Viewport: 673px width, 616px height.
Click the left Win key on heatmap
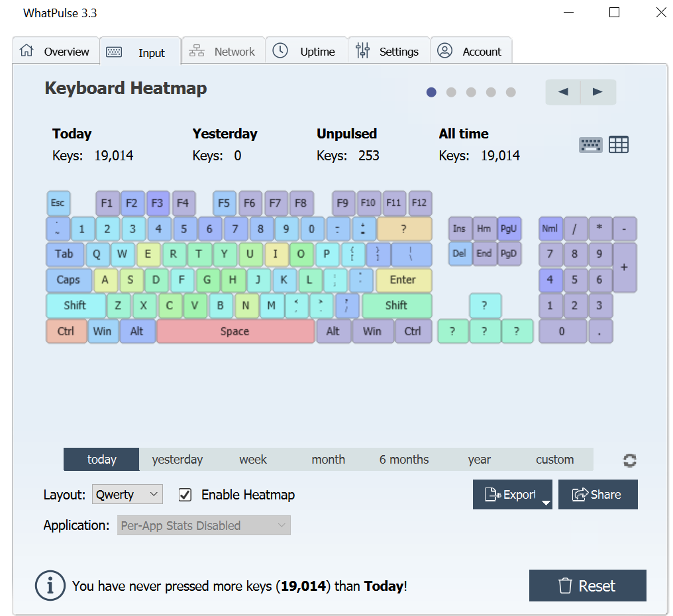(103, 331)
